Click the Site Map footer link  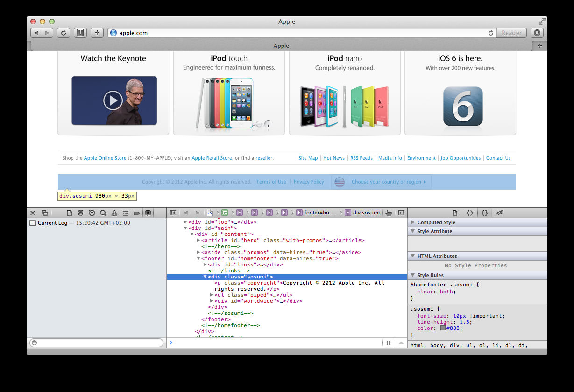click(x=308, y=158)
